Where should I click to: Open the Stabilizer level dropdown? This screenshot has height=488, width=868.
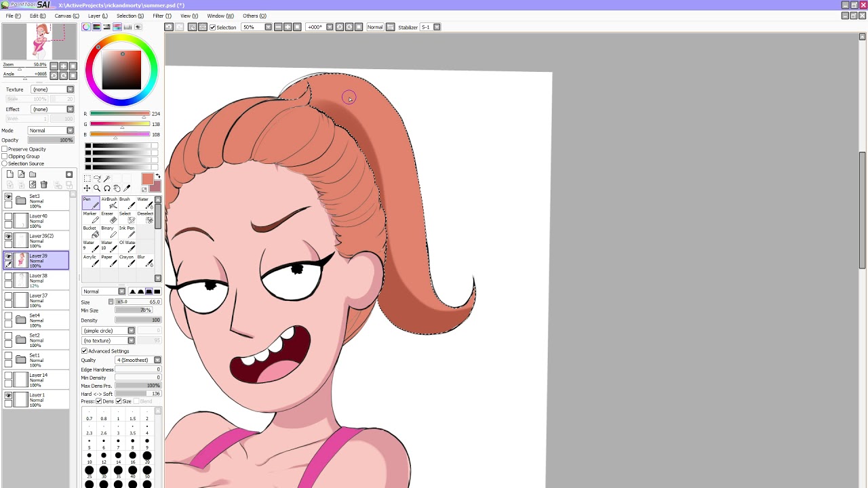point(430,27)
